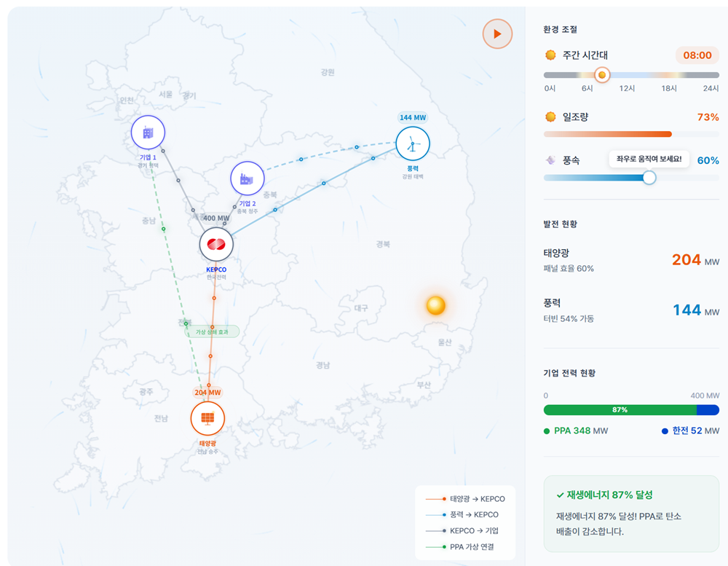Click the 기업 전력 현황 section heading
The image size is (728, 566).
point(569,373)
